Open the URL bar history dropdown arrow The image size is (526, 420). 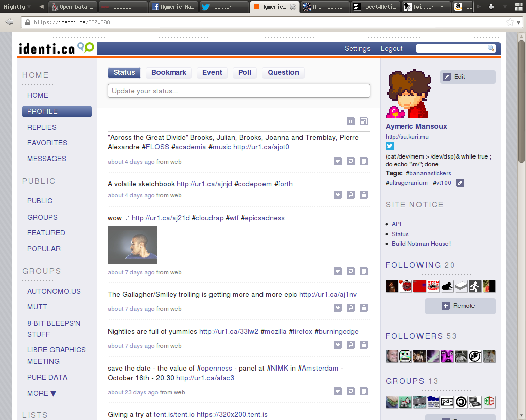pos(519,22)
